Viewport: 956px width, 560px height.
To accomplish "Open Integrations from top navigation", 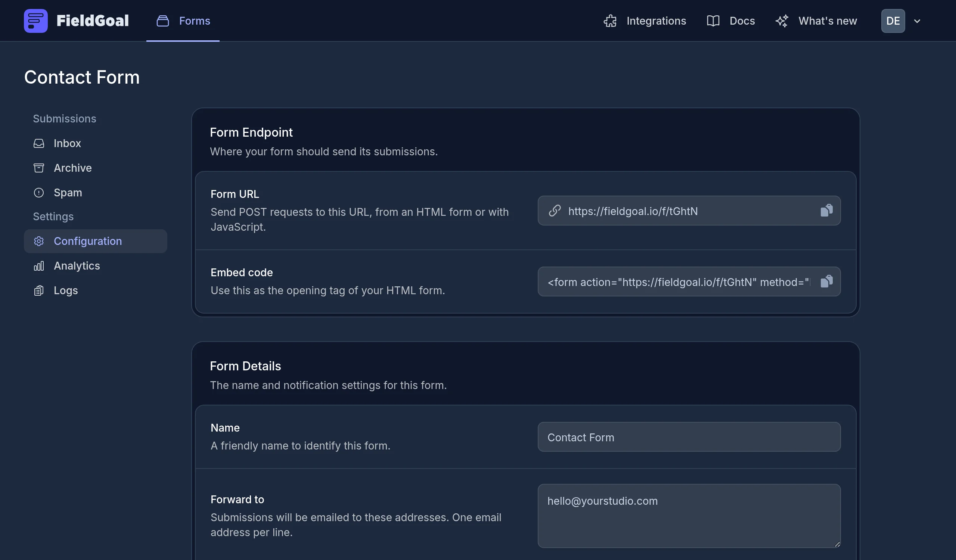I will 645,21.
